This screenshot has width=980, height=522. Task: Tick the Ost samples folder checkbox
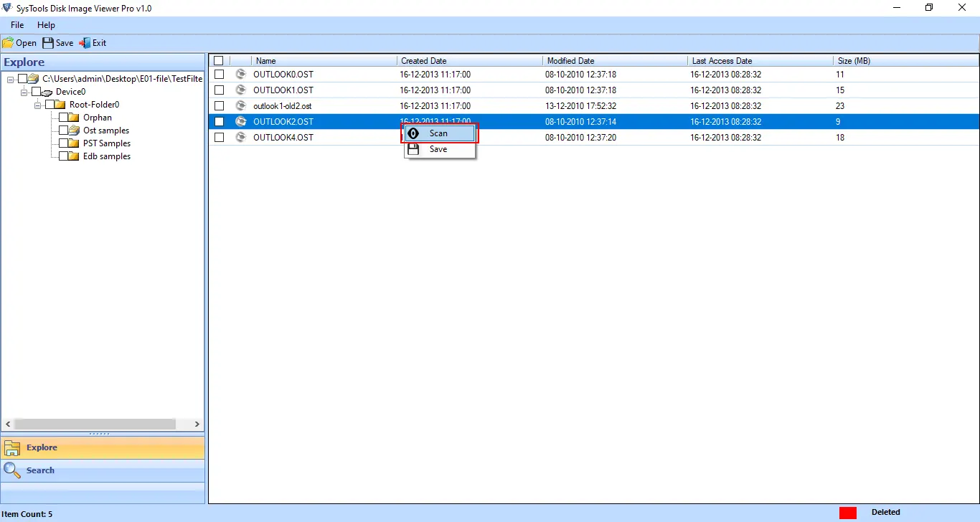64,130
